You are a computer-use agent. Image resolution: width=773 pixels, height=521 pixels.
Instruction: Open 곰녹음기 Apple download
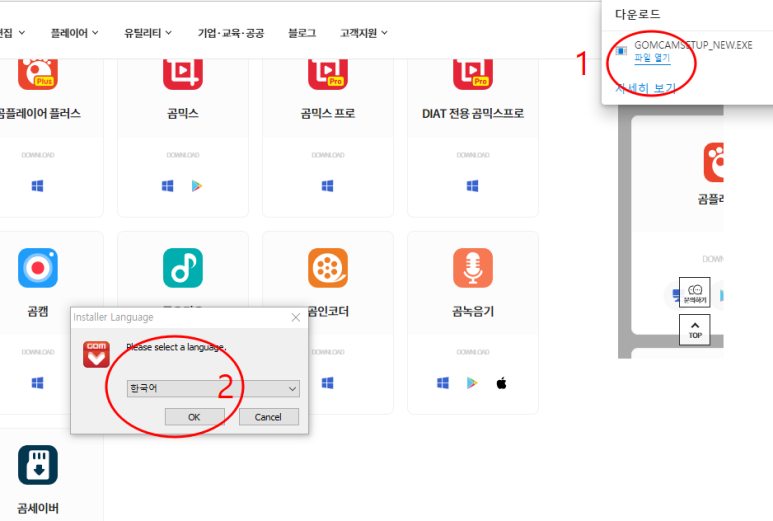pos(501,383)
